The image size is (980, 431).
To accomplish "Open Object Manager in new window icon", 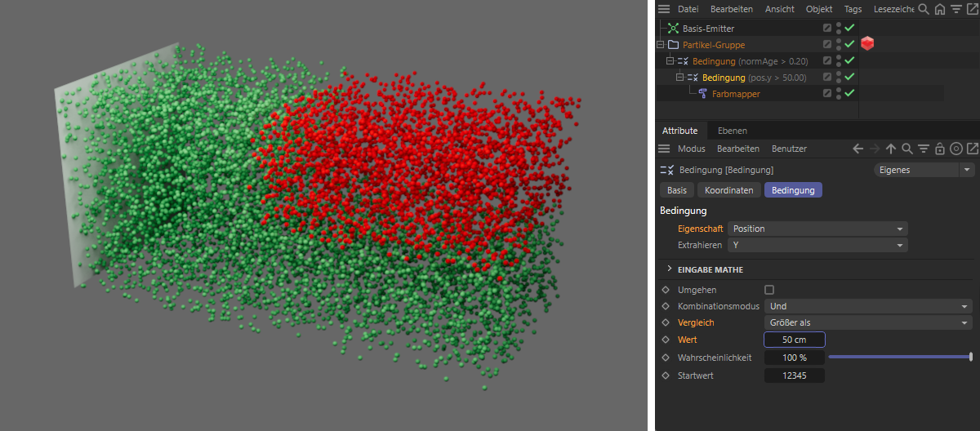I will (x=972, y=9).
